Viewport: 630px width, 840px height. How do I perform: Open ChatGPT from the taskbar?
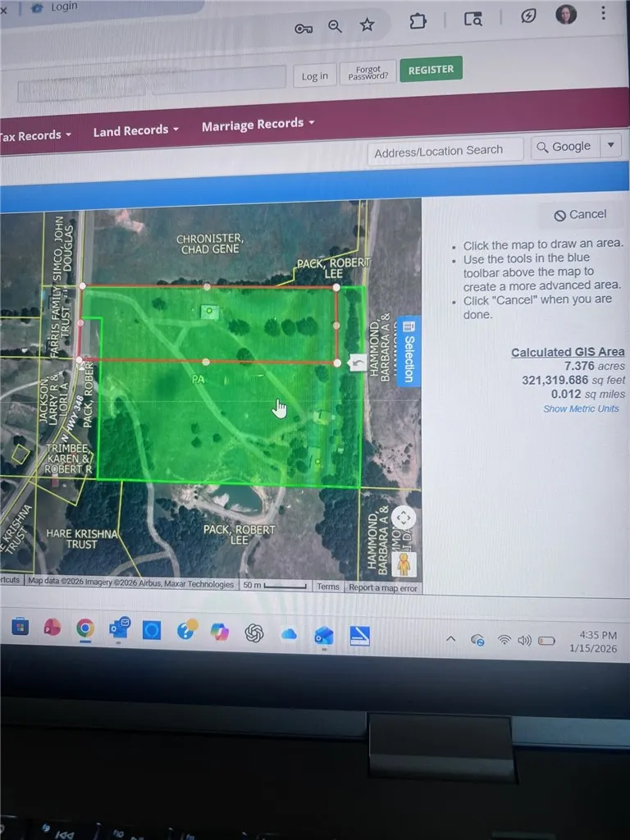coord(254,632)
